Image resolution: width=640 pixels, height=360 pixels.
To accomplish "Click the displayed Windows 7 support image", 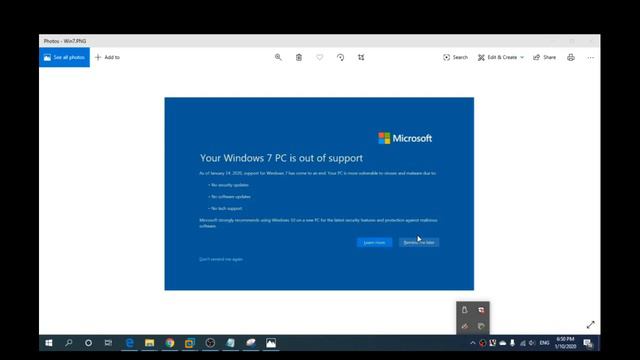I will 319,194.
